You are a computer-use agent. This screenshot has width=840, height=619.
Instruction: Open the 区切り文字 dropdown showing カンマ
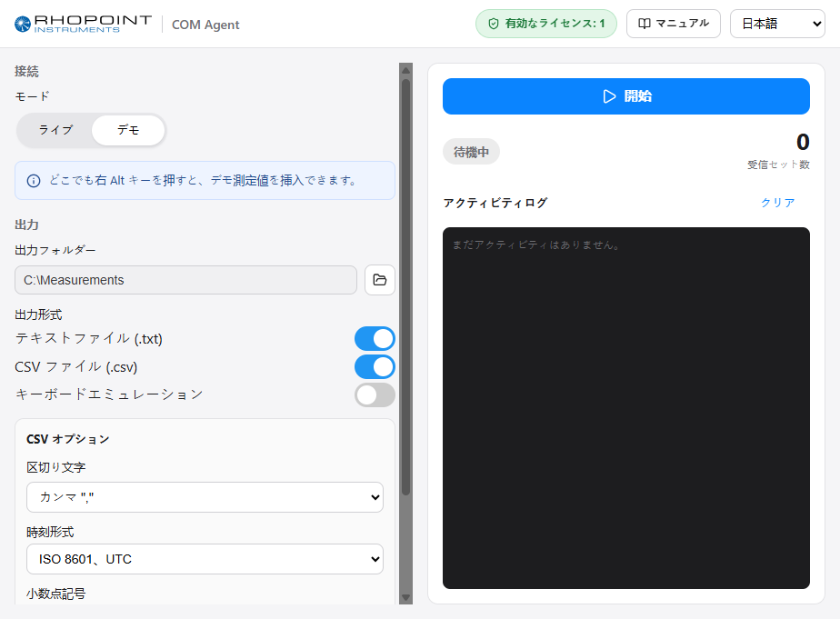coord(205,497)
